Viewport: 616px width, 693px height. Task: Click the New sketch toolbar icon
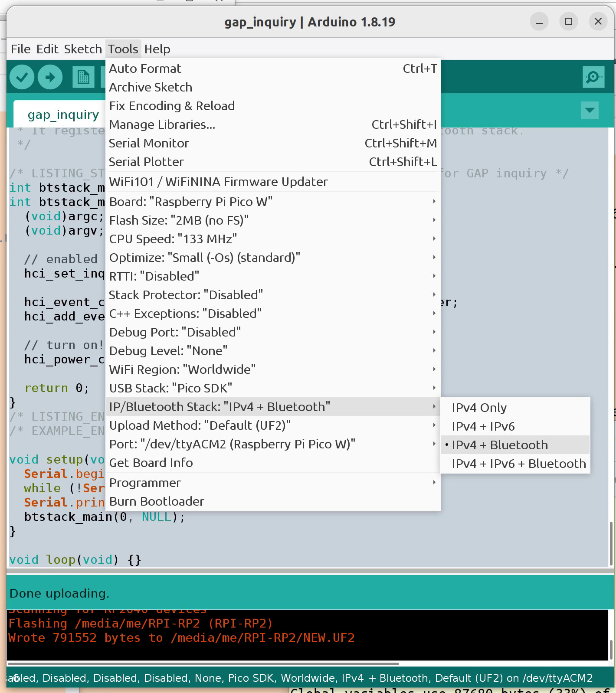pos(83,77)
